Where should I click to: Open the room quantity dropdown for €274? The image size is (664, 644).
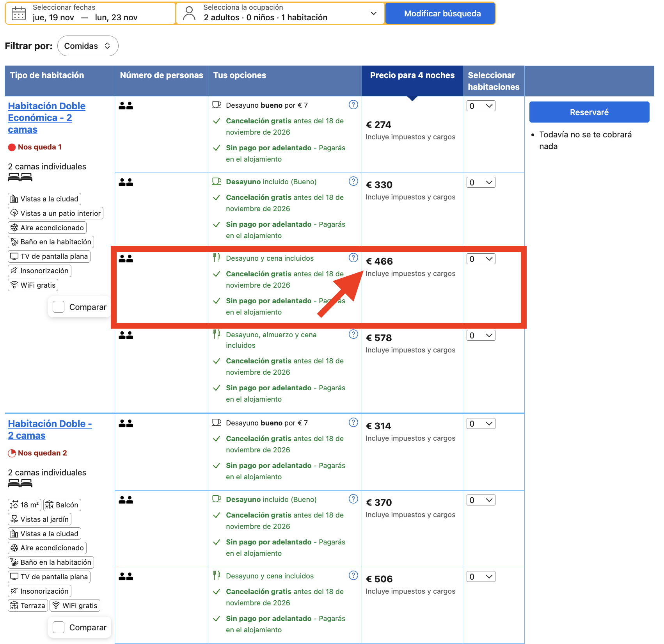[x=481, y=106]
